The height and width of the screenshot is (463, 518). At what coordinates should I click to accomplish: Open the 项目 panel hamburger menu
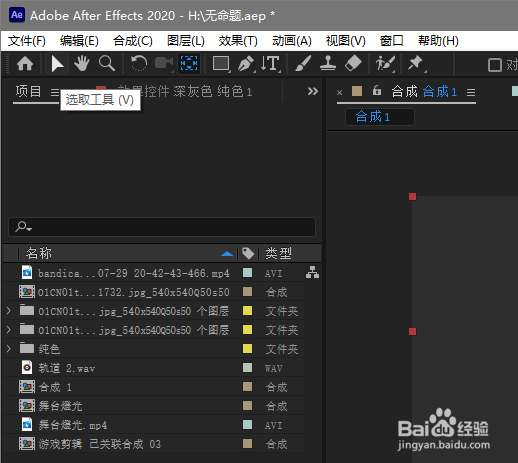[55, 92]
